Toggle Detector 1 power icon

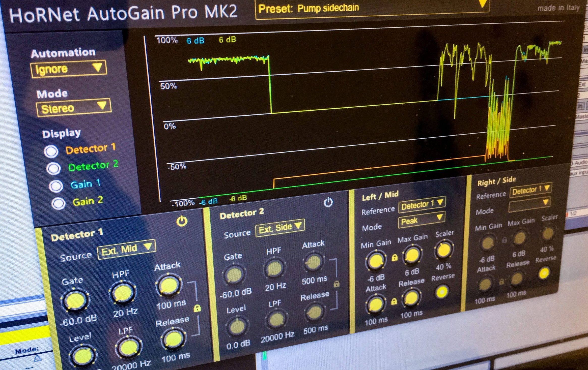(182, 221)
